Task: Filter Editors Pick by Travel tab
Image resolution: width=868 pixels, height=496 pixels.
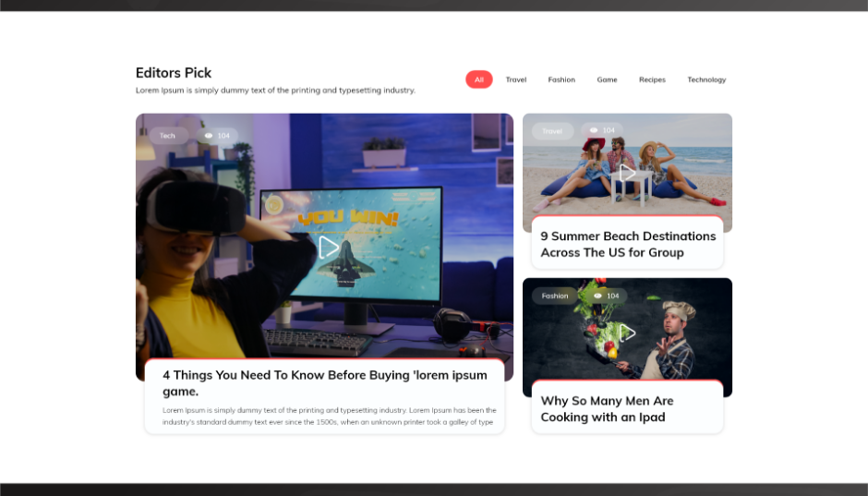Action: pyautogui.click(x=516, y=79)
